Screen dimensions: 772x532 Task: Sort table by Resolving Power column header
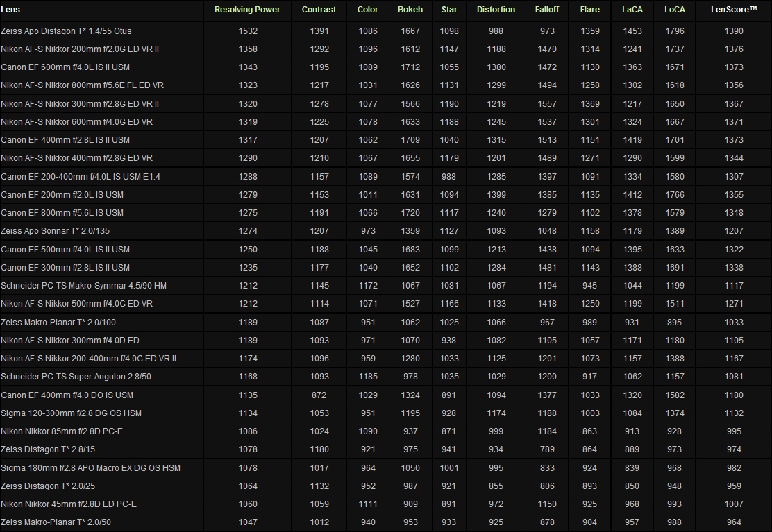coord(247,10)
